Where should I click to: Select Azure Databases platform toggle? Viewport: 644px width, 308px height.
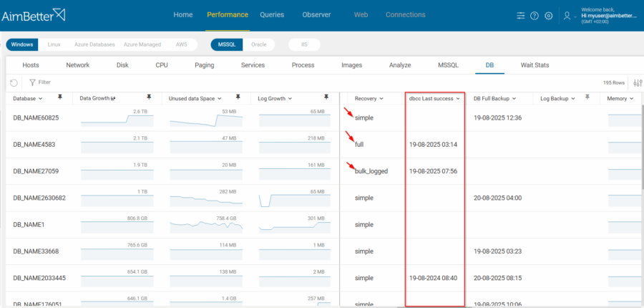(x=94, y=44)
